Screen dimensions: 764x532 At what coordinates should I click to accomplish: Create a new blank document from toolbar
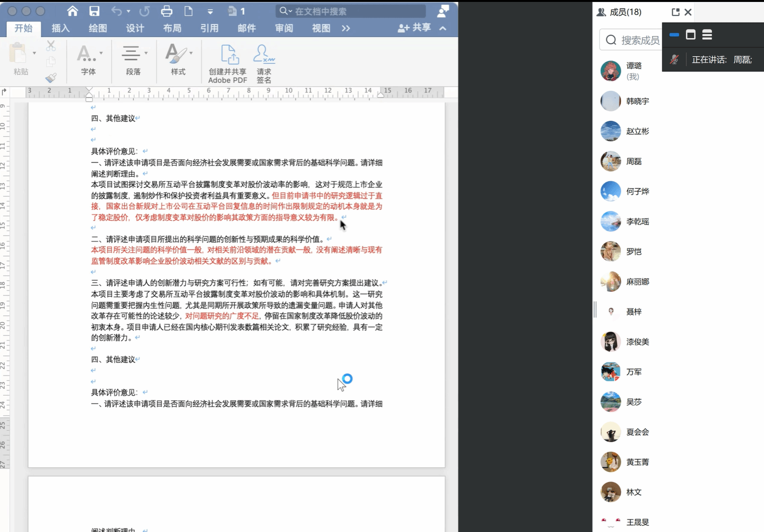coord(188,11)
